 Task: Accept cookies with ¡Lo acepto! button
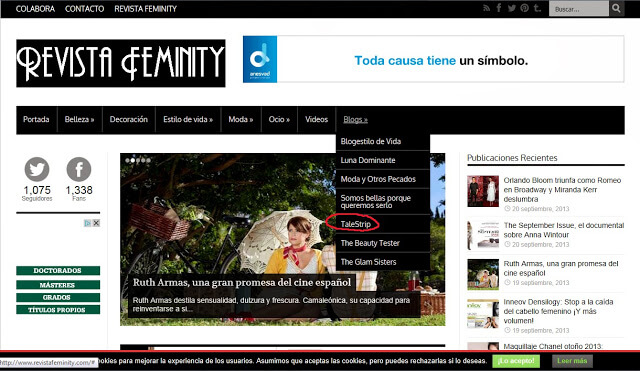(x=516, y=361)
